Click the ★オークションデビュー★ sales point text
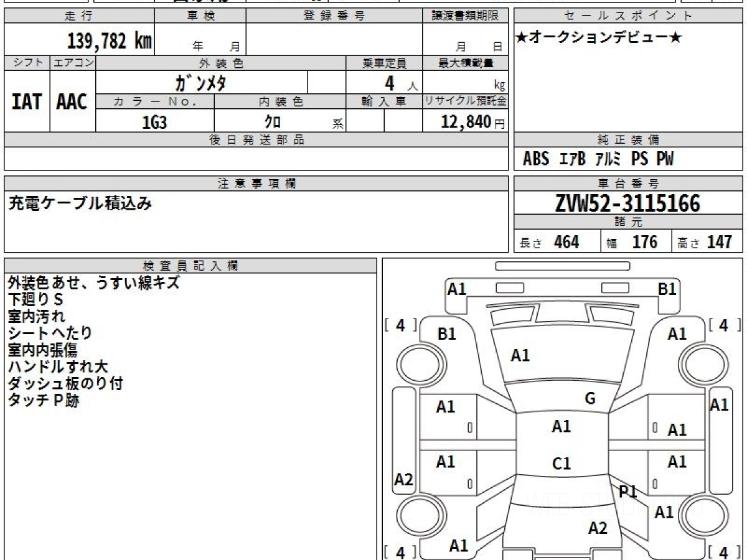747x560 pixels. click(599, 37)
